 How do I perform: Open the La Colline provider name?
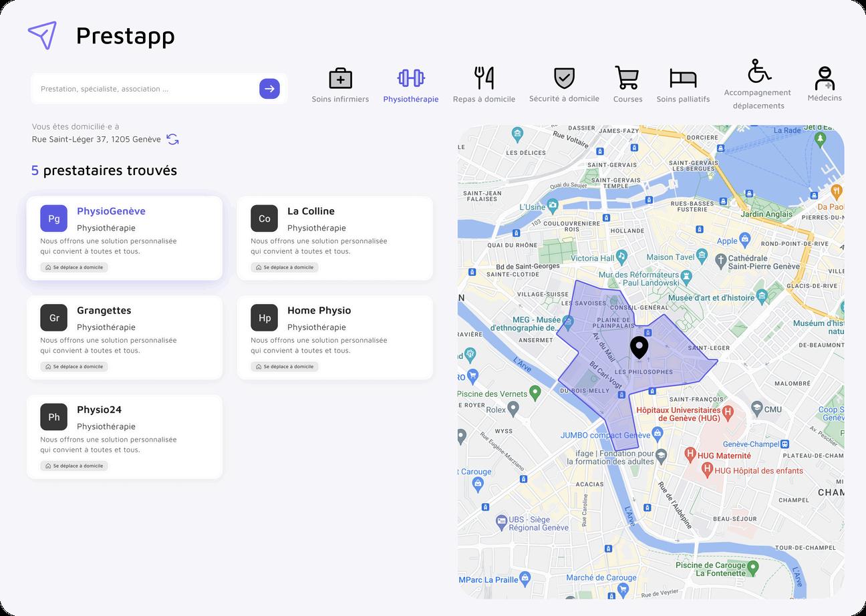pos(311,211)
